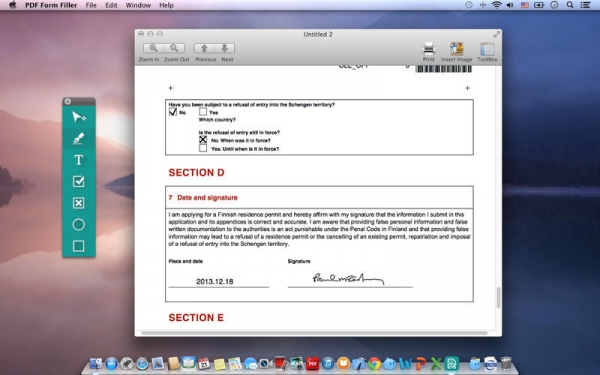Open the Window menu

138,5
